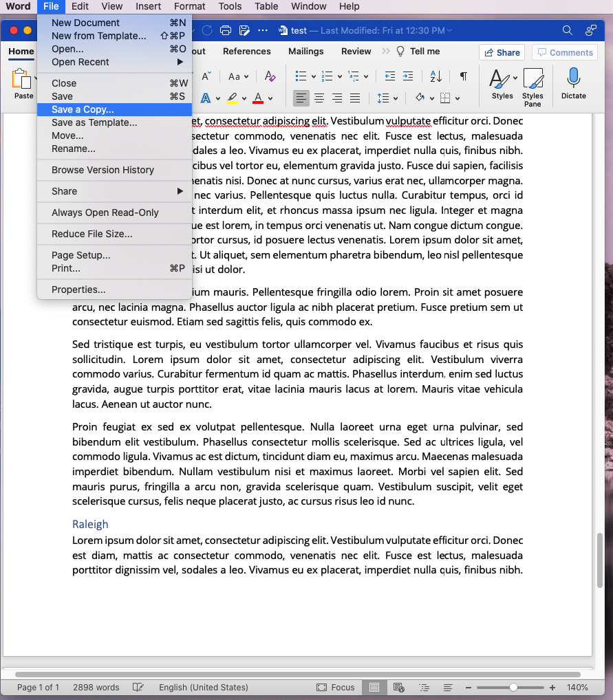The image size is (613, 700).
Task: Click the Share button
Action: (502, 53)
